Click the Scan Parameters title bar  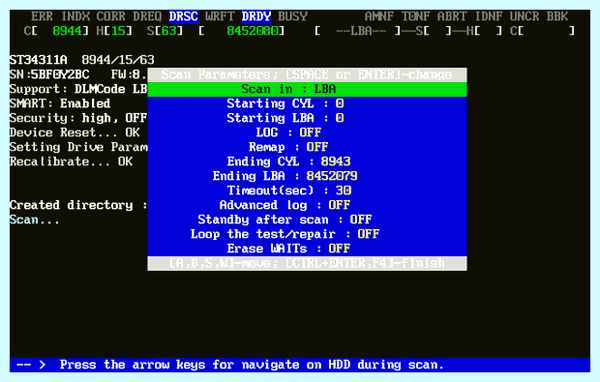(x=307, y=75)
